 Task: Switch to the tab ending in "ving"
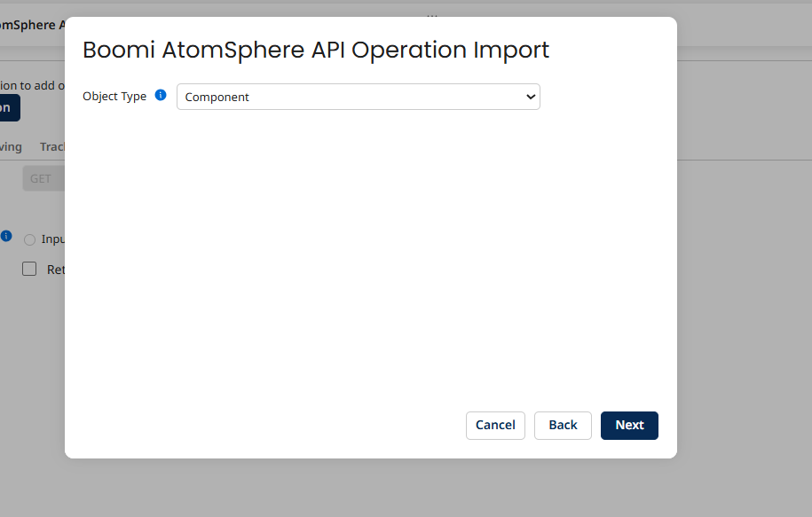(11, 147)
